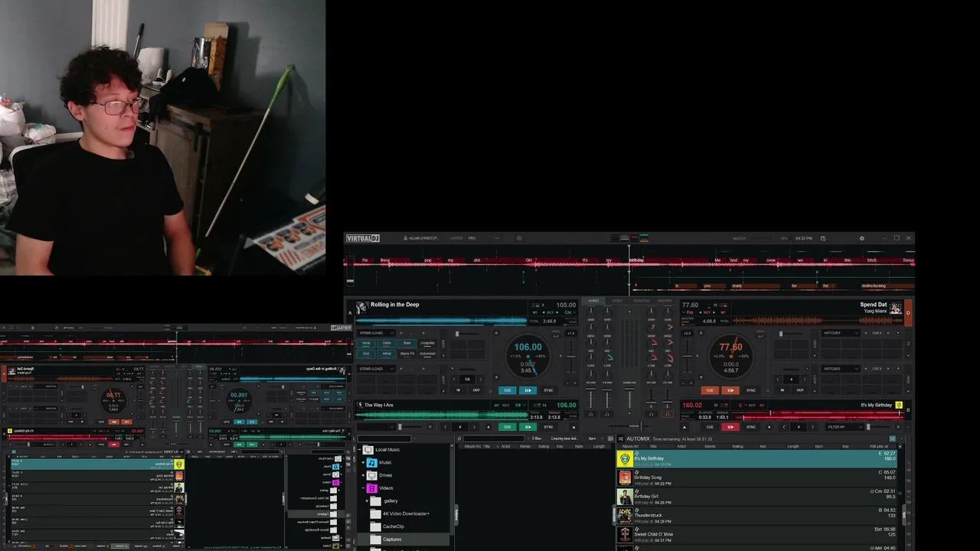Open the PRO layout dropdown
The height and width of the screenshot is (551, 980).
pos(485,238)
